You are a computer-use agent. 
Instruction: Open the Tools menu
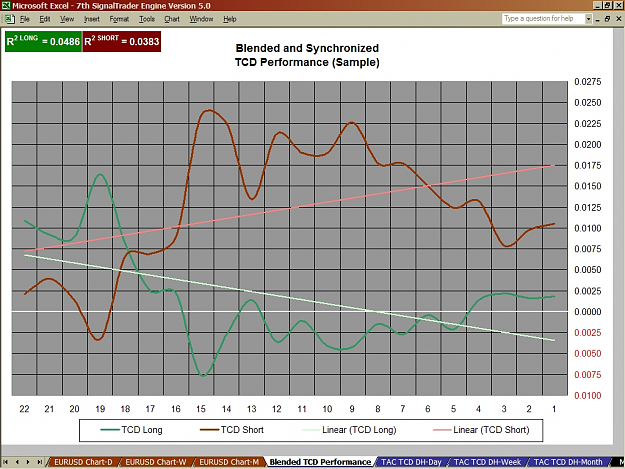147,19
